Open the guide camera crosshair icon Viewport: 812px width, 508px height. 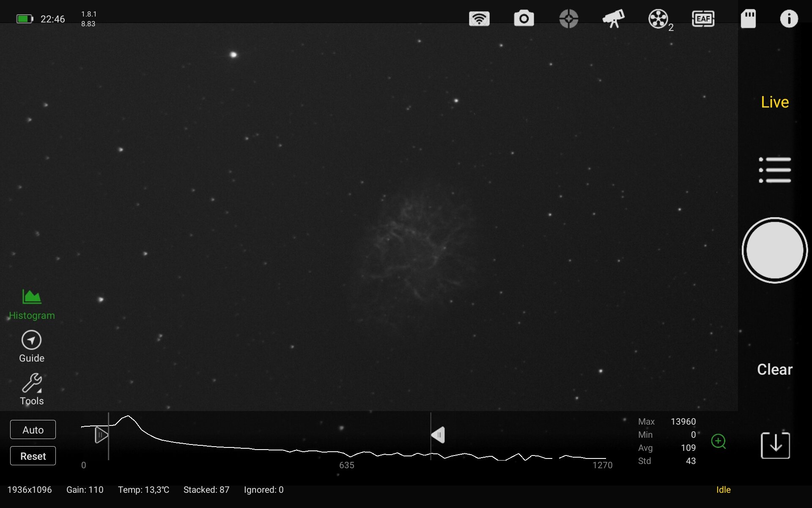[x=568, y=19]
